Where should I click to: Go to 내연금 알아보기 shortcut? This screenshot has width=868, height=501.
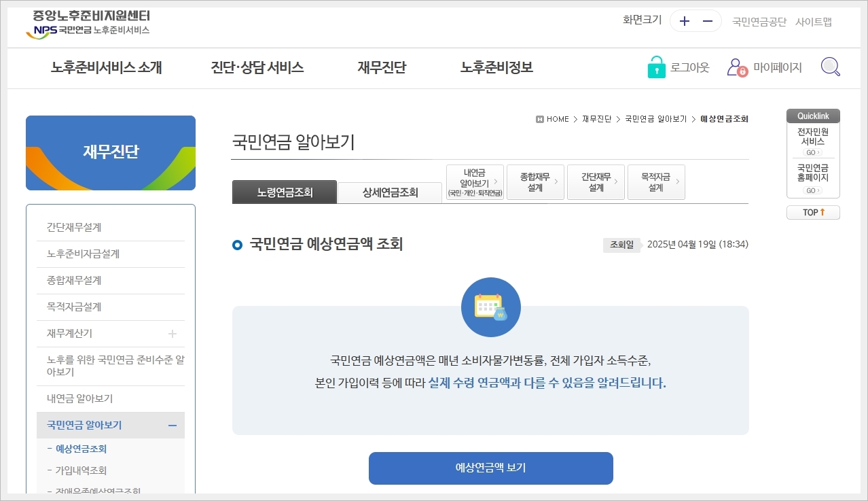475,182
